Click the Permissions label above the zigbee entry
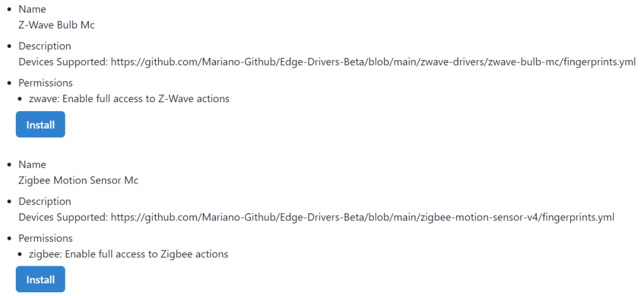Viewport: 644px width, 296px height. point(45,238)
